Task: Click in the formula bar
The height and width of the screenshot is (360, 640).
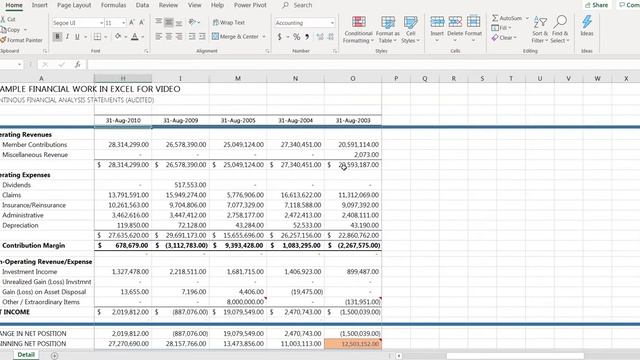Action: pyautogui.click(x=363, y=64)
